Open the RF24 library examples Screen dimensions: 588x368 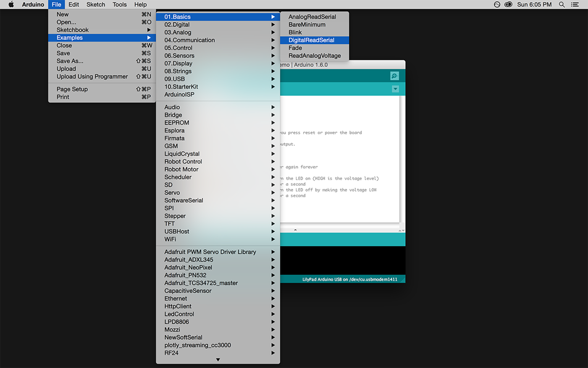click(218, 353)
